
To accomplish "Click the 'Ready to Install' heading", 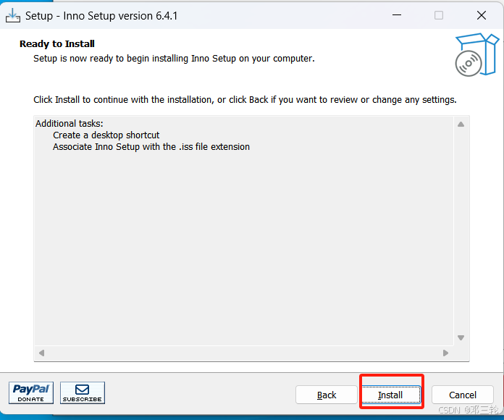I will click(57, 43).
